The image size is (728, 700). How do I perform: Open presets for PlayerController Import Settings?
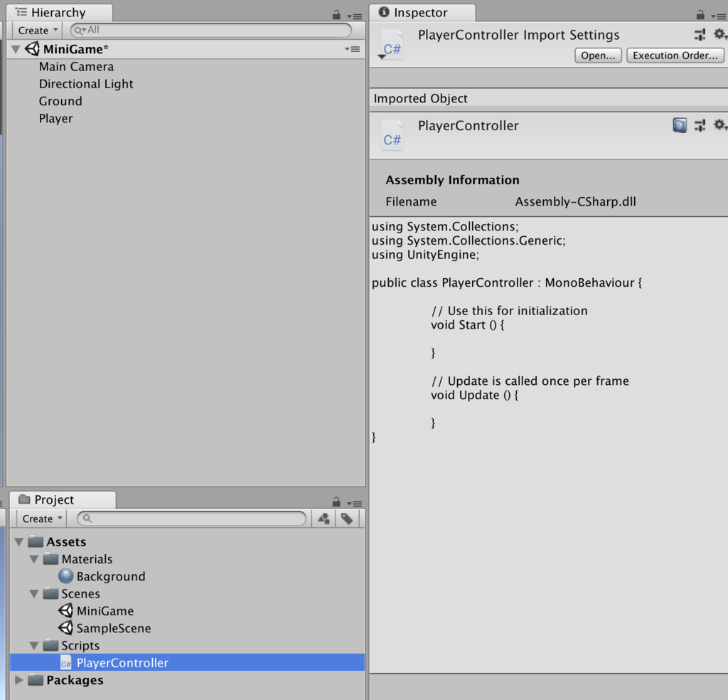(700, 34)
